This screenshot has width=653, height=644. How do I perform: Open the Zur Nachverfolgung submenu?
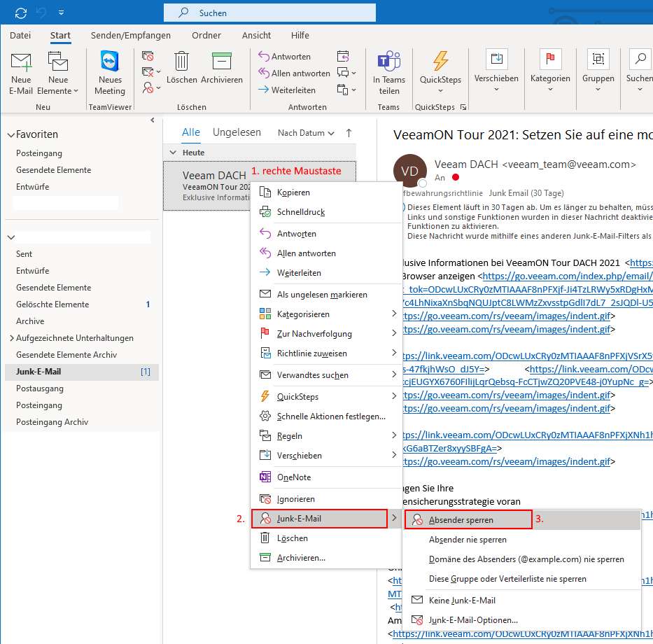point(326,334)
